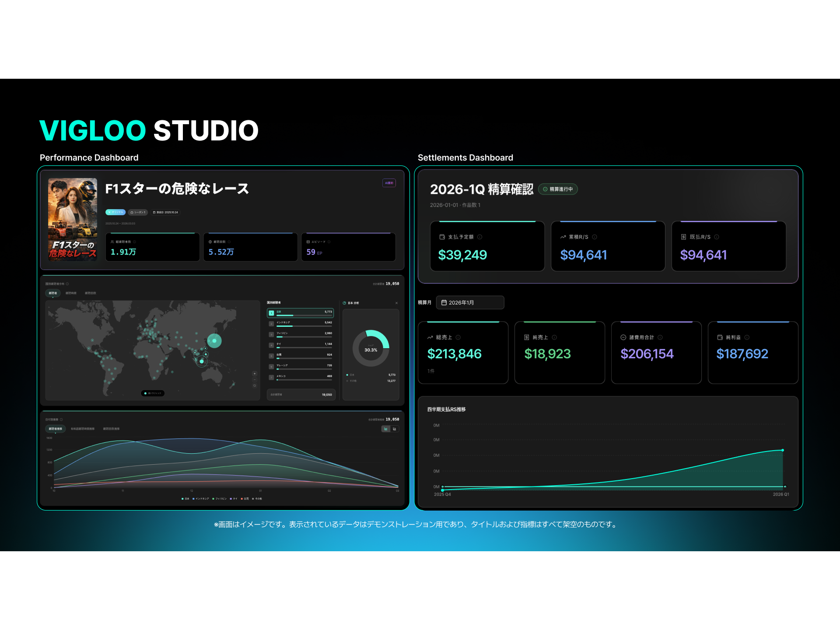Switch daily trend chart to bar chart view

[x=394, y=429]
